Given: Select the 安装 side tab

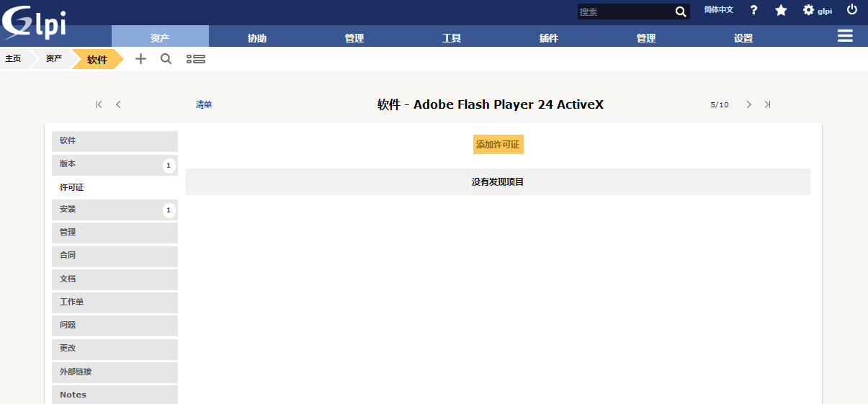Looking at the screenshot, I should 115,210.
